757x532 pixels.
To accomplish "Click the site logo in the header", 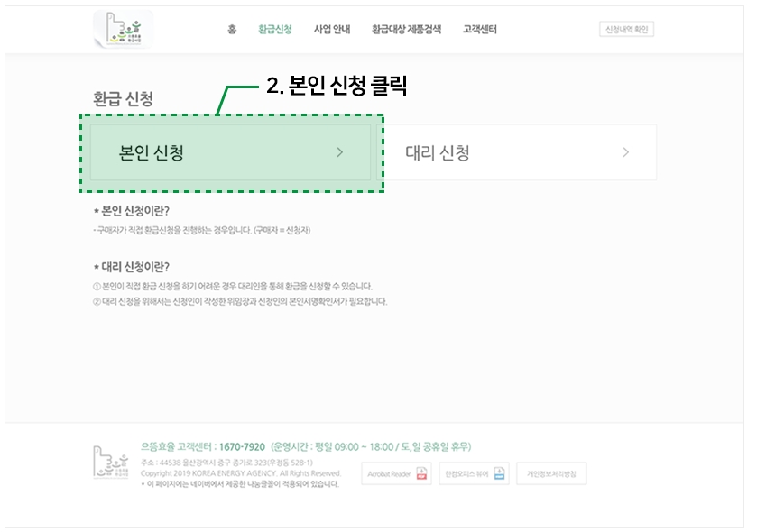I will click(124, 29).
